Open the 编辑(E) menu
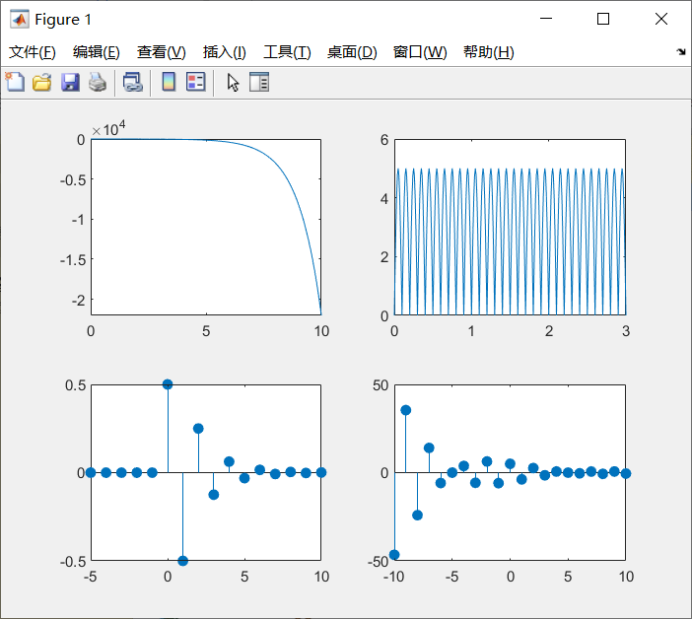Screen dimensions: 692x619 pos(96,52)
